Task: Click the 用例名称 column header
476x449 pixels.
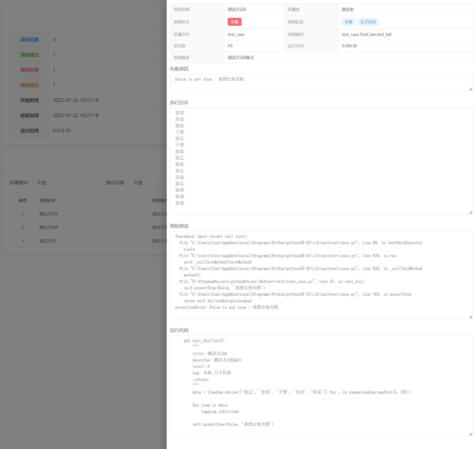Action: pyautogui.click(x=47, y=200)
